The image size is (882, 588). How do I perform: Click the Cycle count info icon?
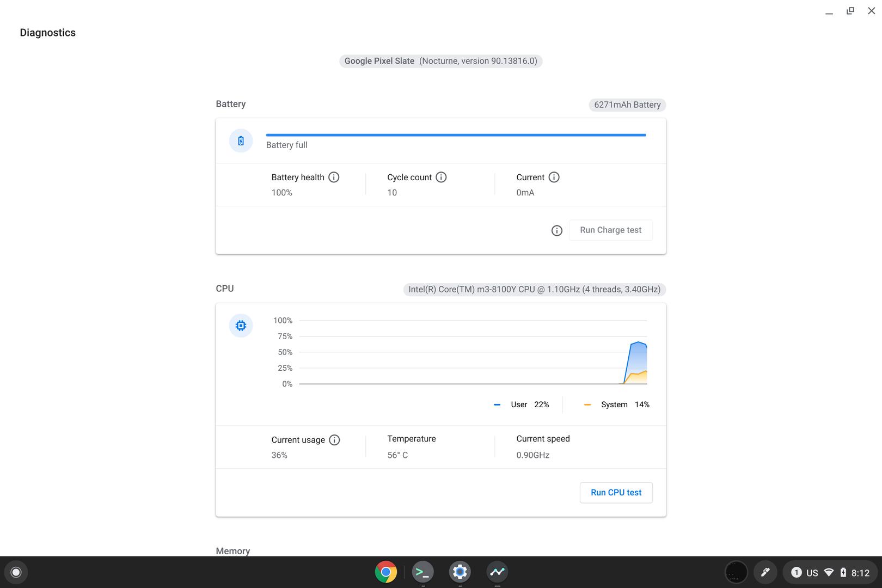441,177
